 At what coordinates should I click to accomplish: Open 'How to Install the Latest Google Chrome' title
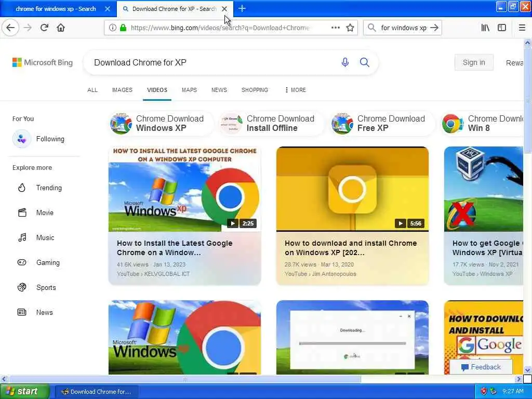pos(175,248)
